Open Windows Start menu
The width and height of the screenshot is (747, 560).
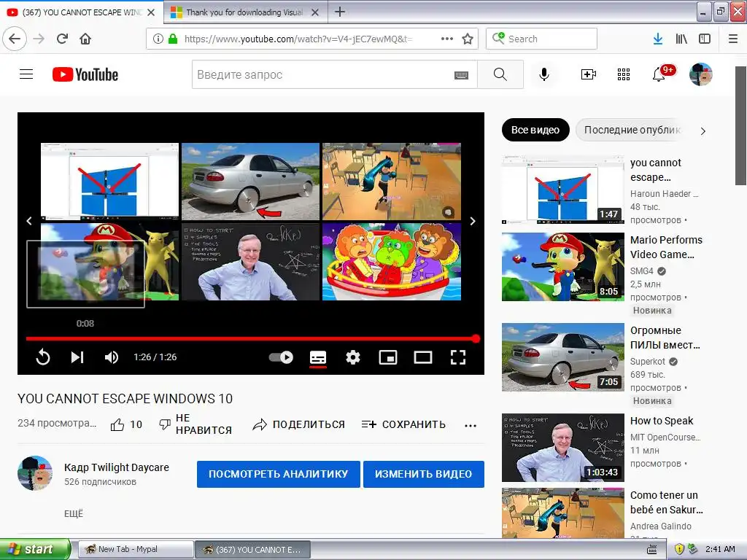[x=34, y=549]
